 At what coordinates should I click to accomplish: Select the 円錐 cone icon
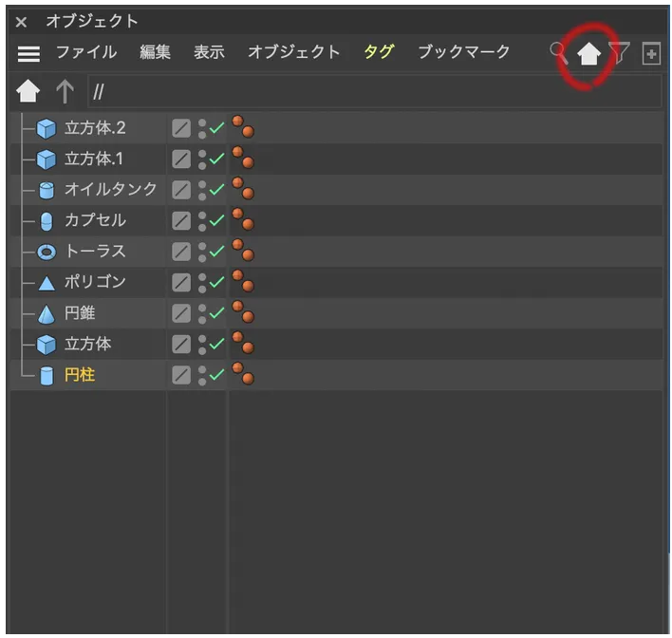pos(47,314)
